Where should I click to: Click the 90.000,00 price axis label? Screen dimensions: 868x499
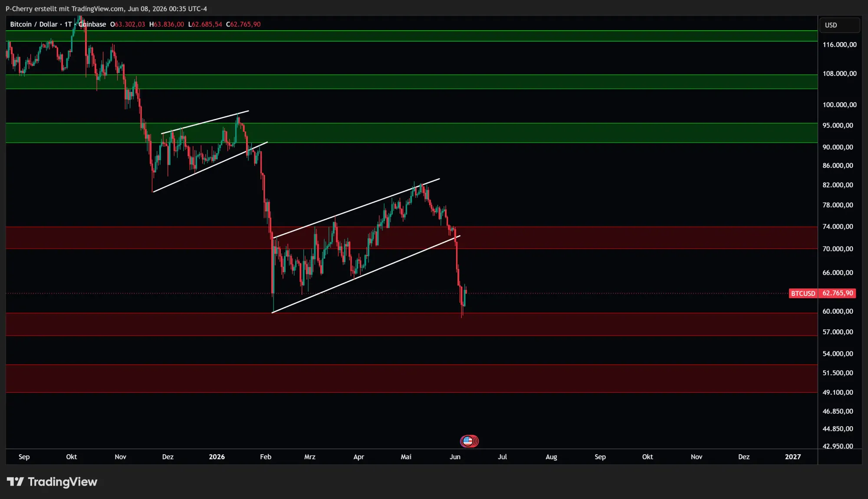pos(838,147)
